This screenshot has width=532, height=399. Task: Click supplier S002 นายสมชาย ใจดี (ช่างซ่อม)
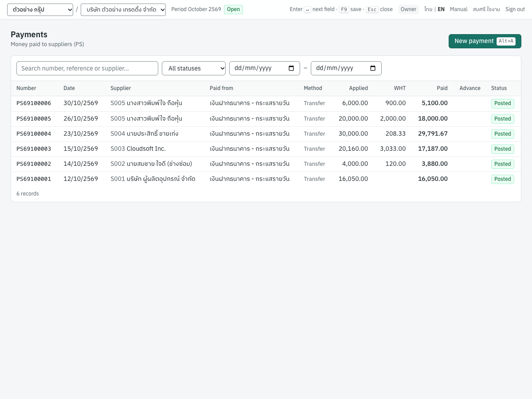pos(151,164)
